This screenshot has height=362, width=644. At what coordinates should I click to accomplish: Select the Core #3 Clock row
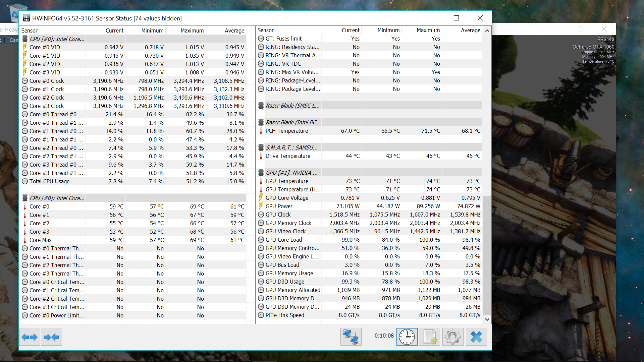[x=133, y=106]
